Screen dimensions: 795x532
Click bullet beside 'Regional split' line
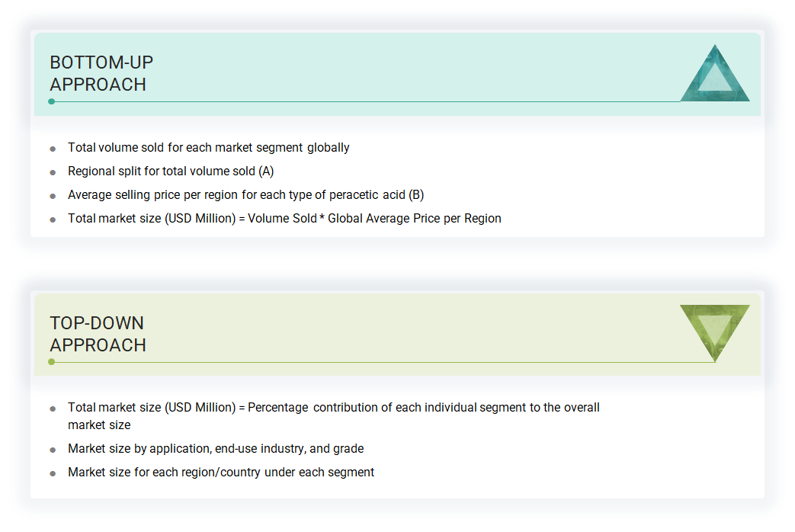53,172
